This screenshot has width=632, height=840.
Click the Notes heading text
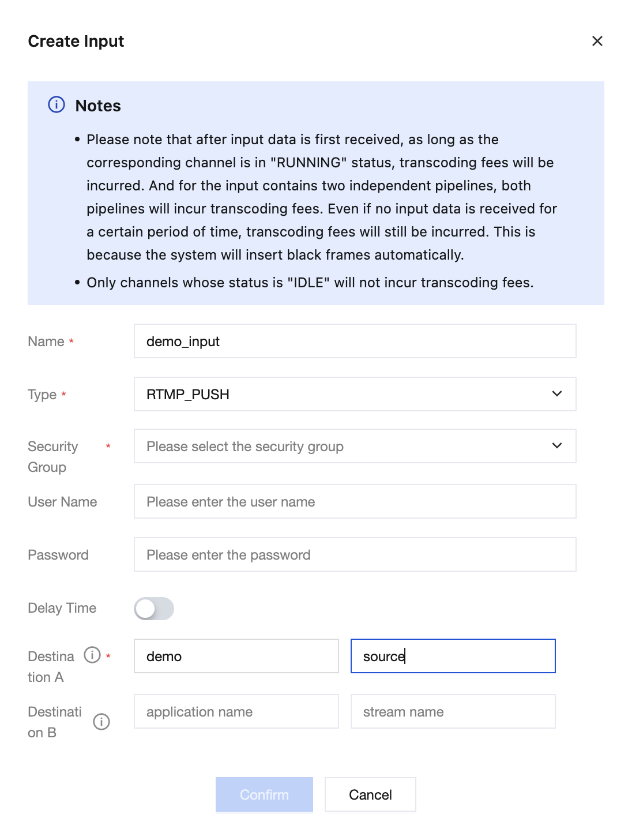[x=98, y=106]
